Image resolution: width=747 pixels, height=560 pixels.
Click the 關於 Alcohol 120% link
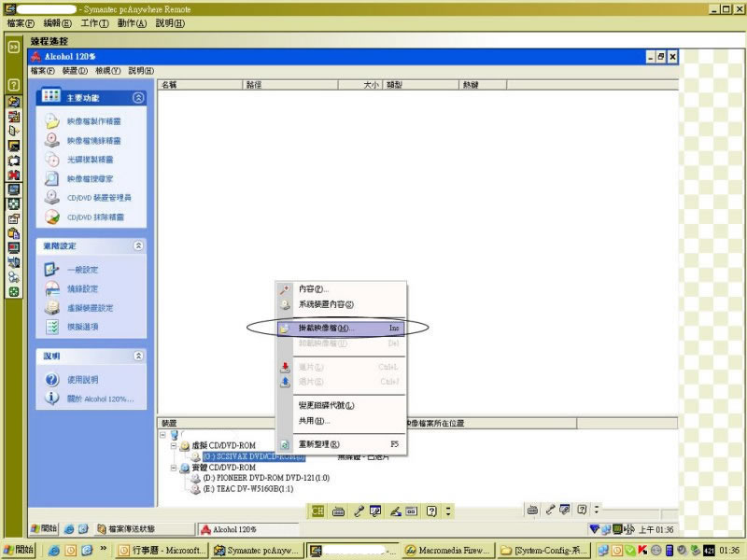[x=99, y=399]
